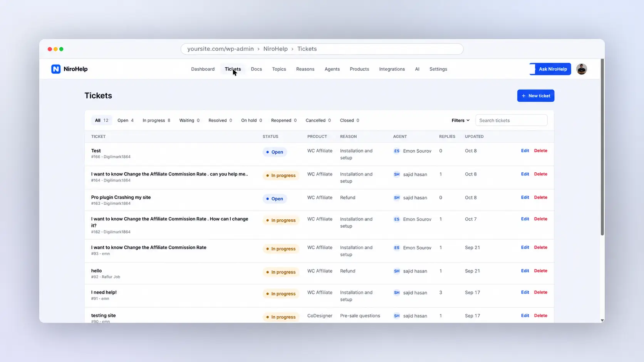
Task: Show the In progress tickets tab
Action: click(x=156, y=120)
